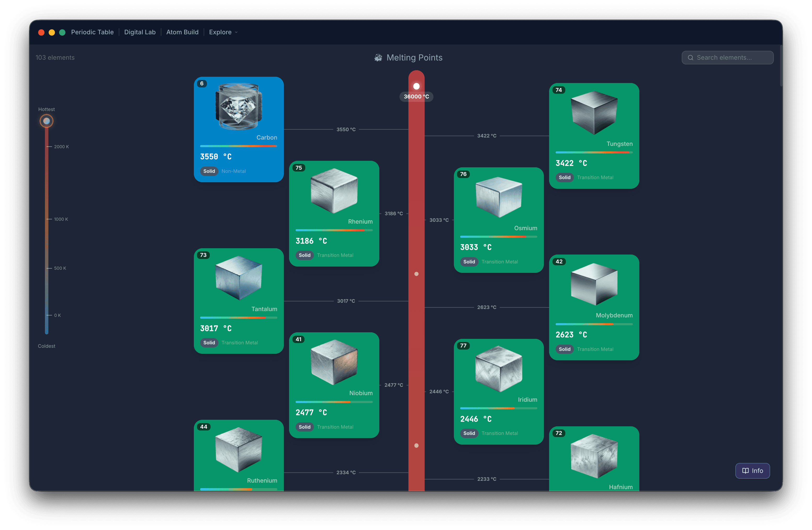Image resolution: width=812 pixels, height=530 pixels.
Task: Click the search magnifier icon
Action: click(x=690, y=58)
